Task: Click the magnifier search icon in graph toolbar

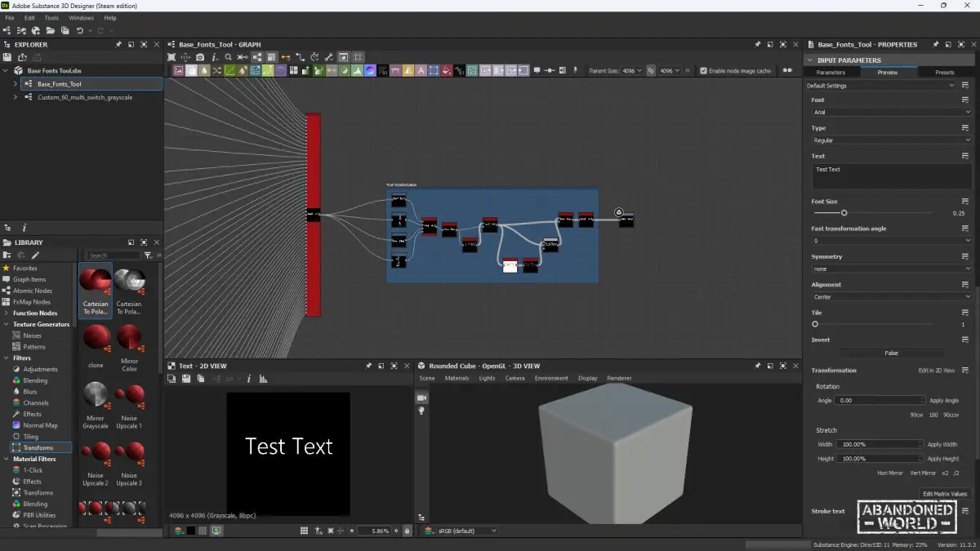Action: pyautogui.click(x=228, y=57)
